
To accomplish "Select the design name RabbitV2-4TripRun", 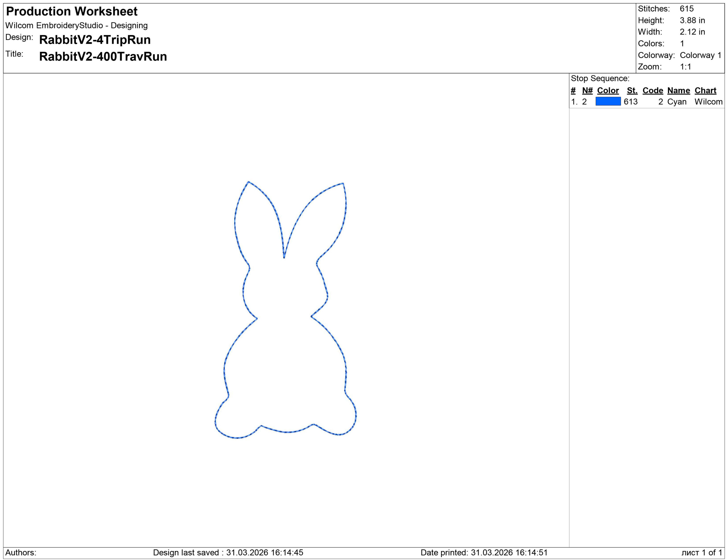I will [x=94, y=40].
